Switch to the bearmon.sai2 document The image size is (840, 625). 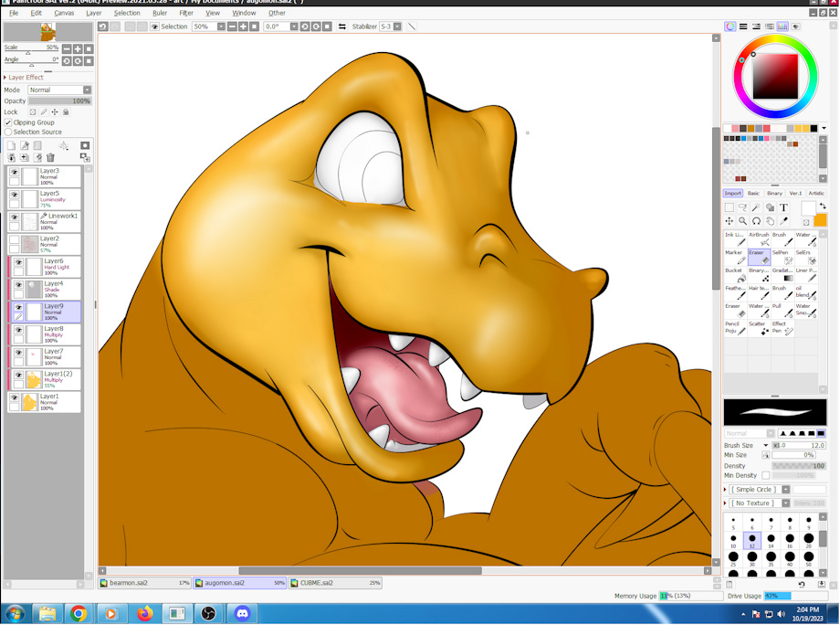(x=145, y=583)
